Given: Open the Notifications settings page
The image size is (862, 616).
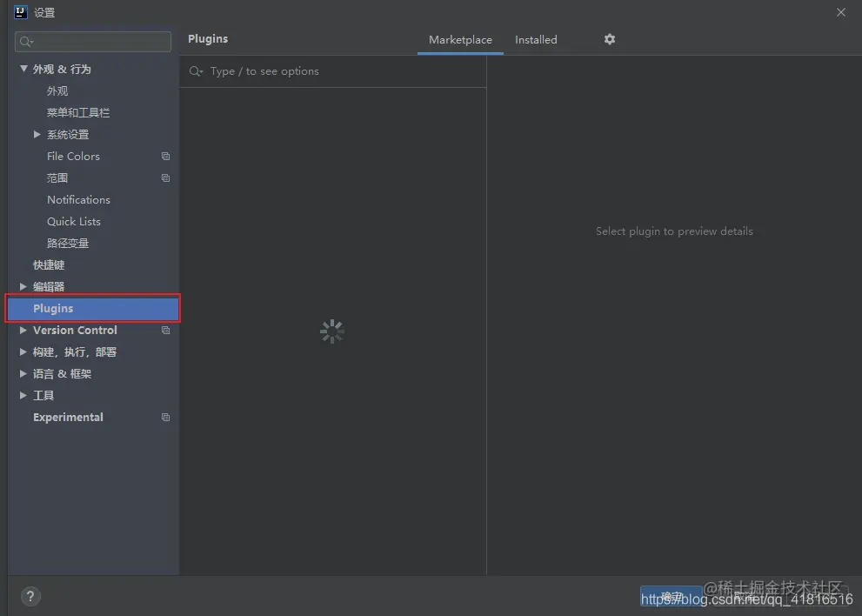Looking at the screenshot, I should pos(78,199).
